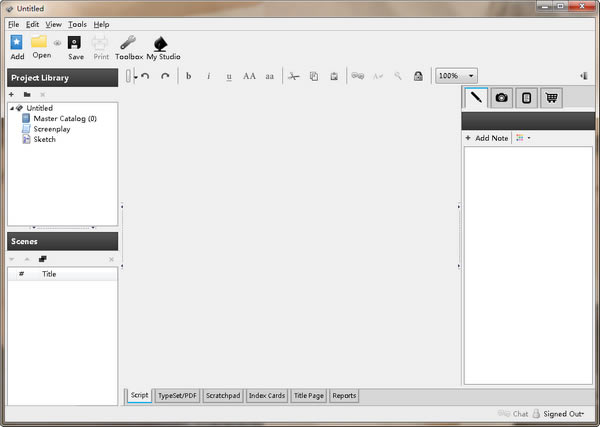This screenshot has height=427, width=600.
Task: Undo the last action with undo arrow
Action: pyautogui.click(x=146, y=76)
